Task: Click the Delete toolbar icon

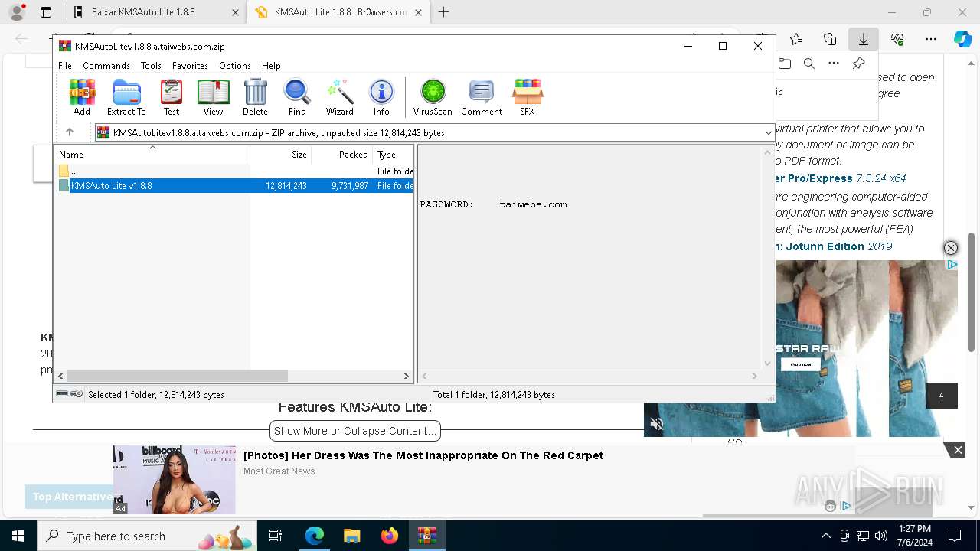Action: [x=255, y=97]
